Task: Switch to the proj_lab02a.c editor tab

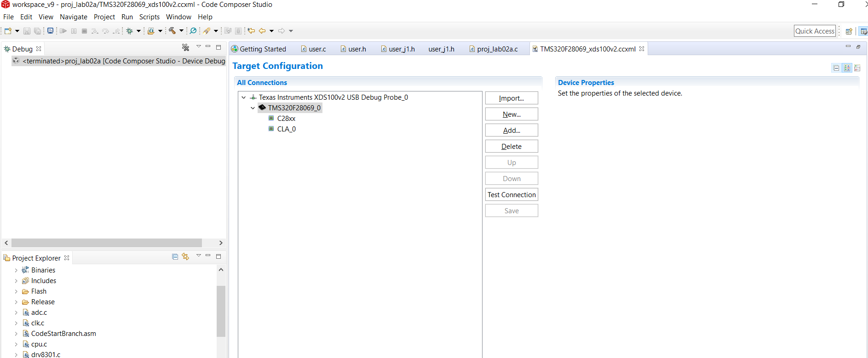Action: [493, 49]
